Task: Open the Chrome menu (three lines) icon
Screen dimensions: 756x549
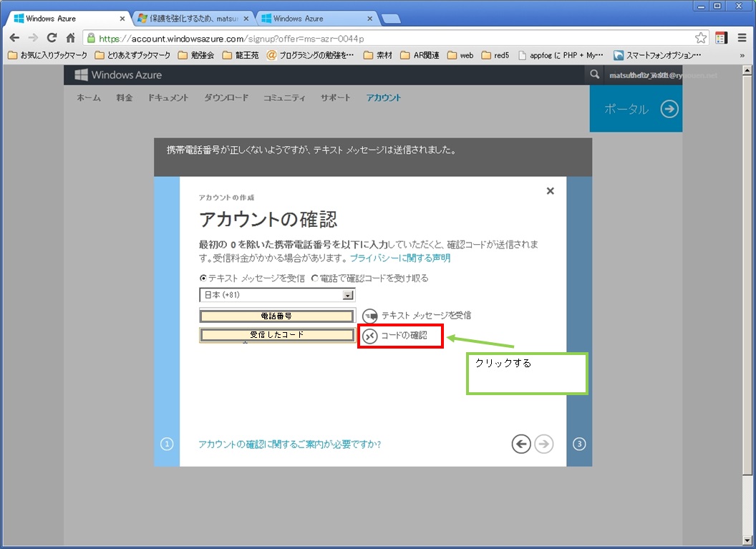Action: tap(742, 38)
